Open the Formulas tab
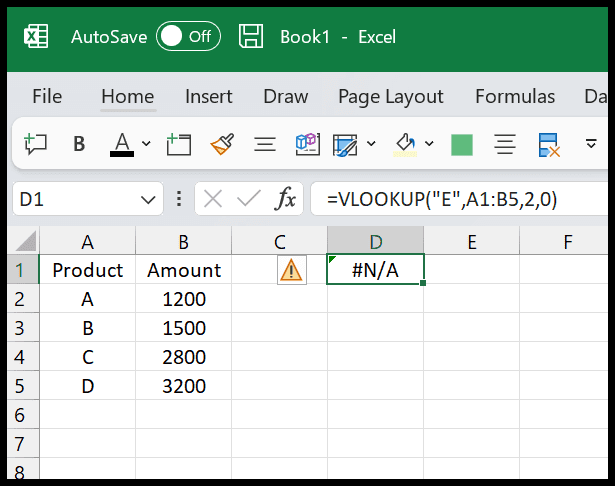615x486 pixels. pos(515,96)
